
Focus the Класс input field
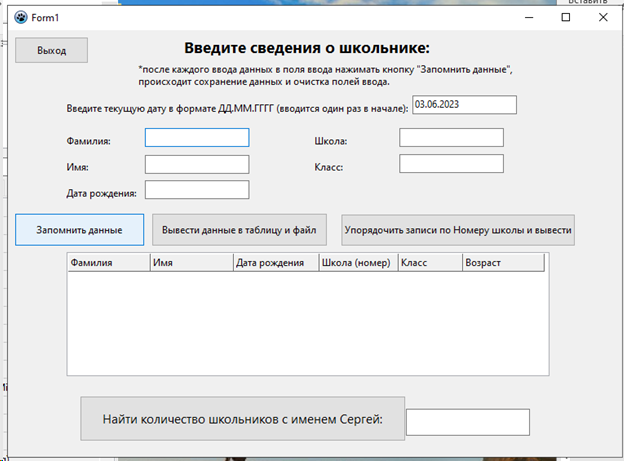coord(451,164)
